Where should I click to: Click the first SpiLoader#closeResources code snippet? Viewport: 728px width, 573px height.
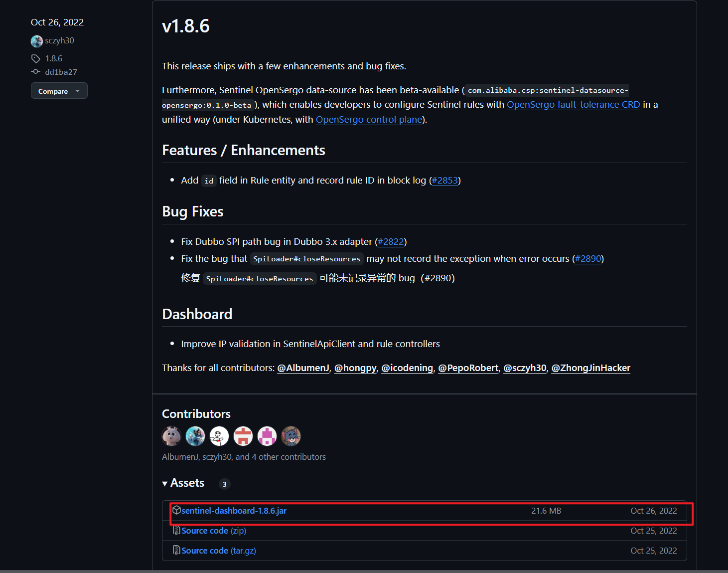tap(307, 259)
